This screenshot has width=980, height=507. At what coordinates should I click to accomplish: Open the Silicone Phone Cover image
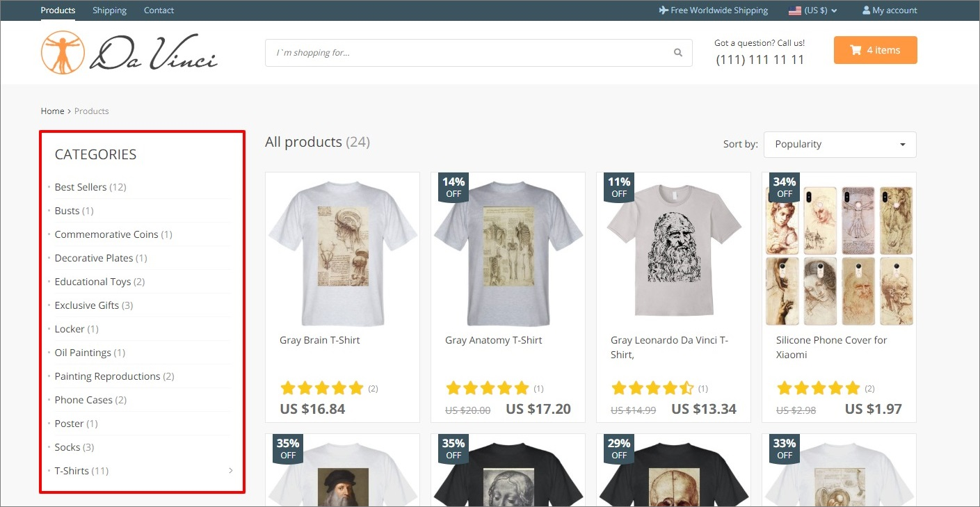click(x=840, y=255)
